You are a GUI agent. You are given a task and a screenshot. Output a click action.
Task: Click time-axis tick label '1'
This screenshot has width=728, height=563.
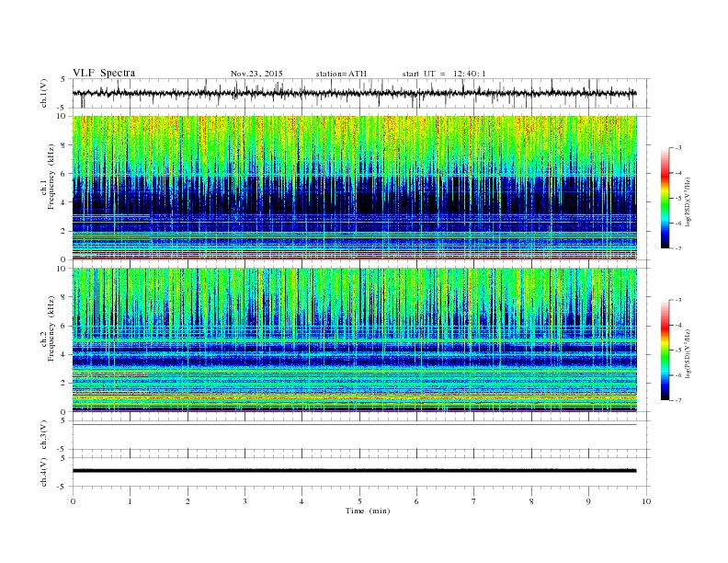(130, 501)
